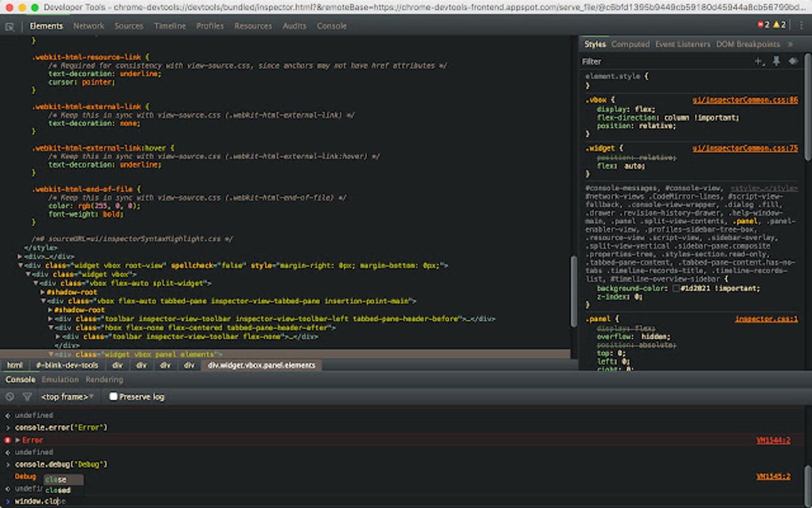This screenshot has height=508, width=812.
Task: Add a new style rule with the plus icon
Action: [x=758, y=61]
